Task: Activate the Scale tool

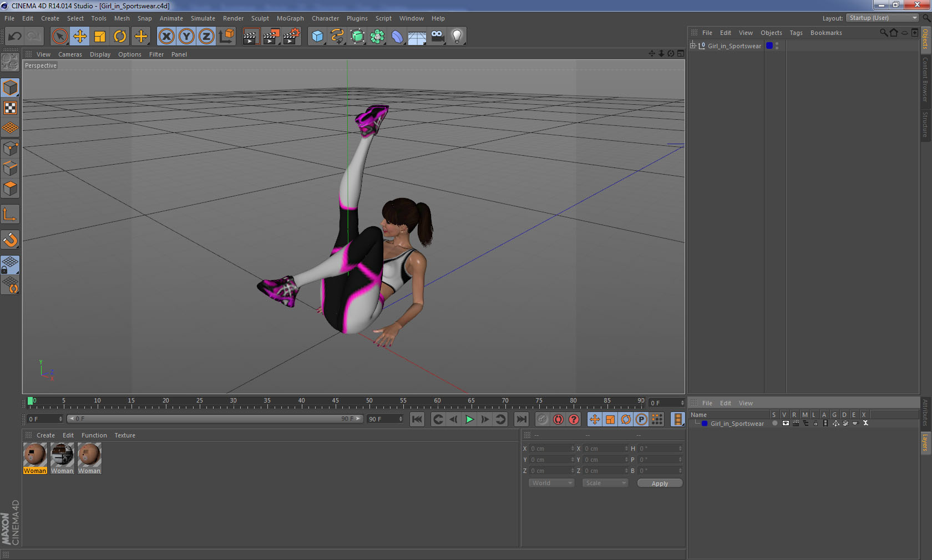Action: click(x=100, y=37)
